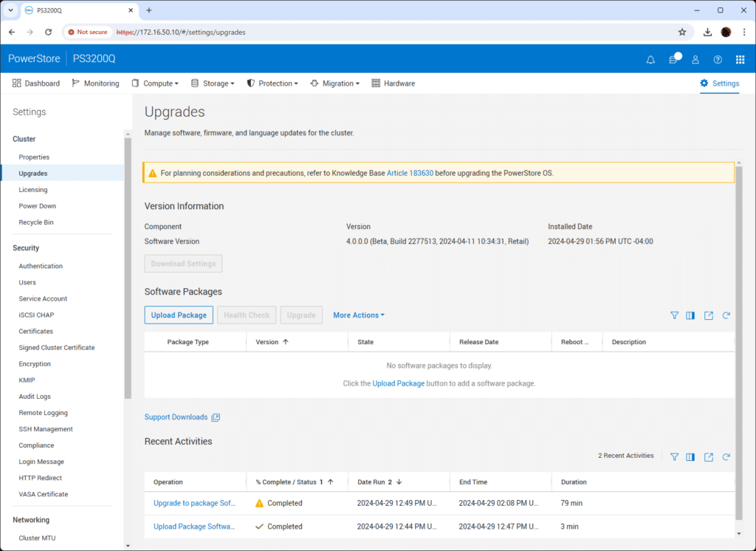Click the disabled Upgrade button
Screen dimensions: 756x551
[x=301, y=315]
